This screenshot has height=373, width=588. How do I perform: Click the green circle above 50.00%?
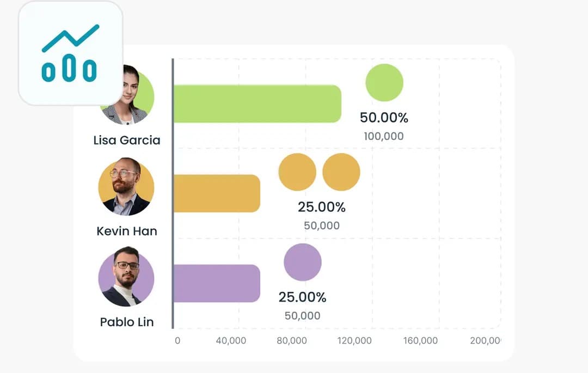pyautogui.click(x=384, y=83)
